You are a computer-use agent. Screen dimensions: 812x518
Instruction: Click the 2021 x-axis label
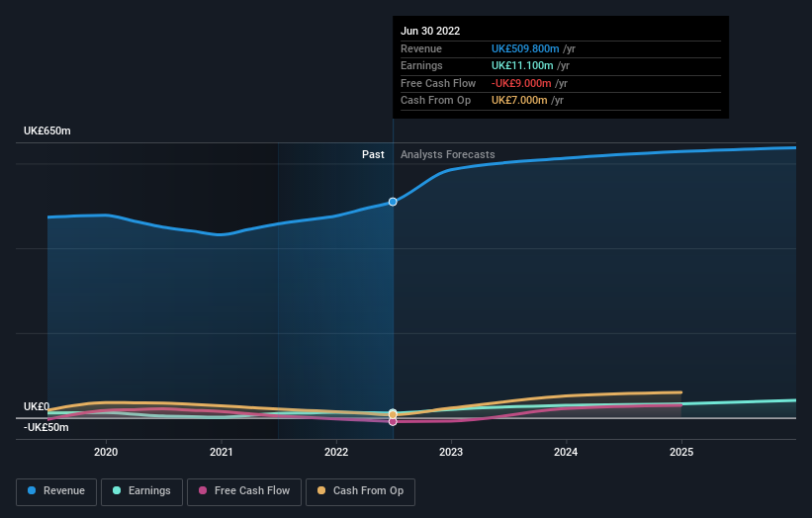tap(222, 452)
